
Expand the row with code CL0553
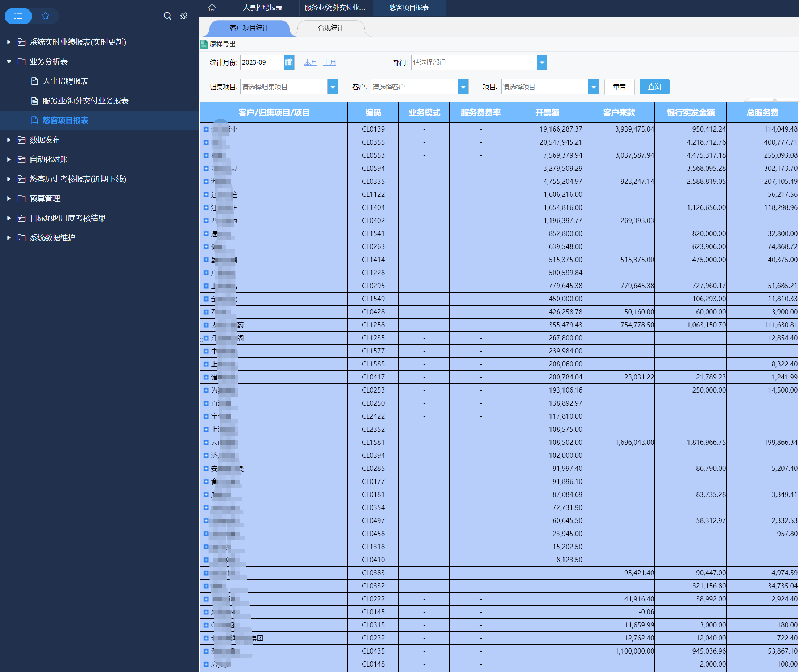pos(206,155)
